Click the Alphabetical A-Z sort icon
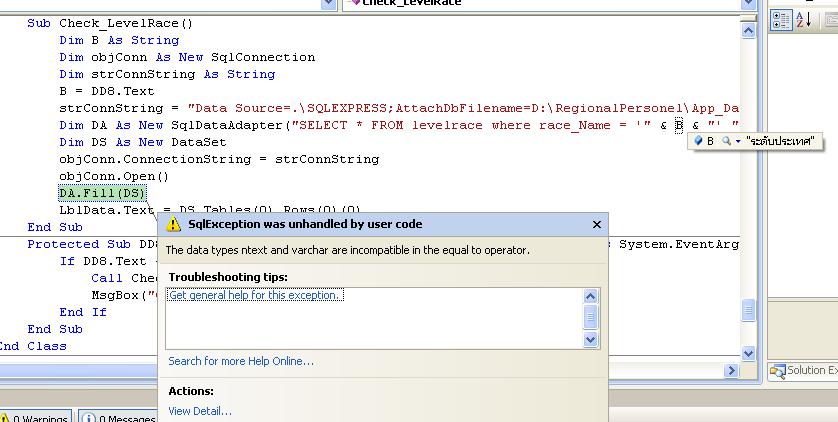 (x=803, y=20)
